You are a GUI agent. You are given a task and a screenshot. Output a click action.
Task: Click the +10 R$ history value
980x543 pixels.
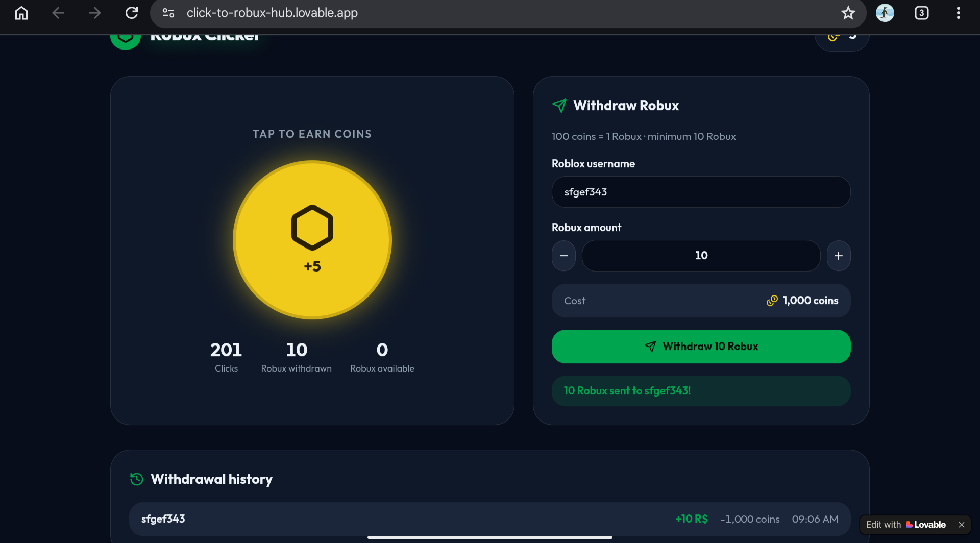coord(692,519)
